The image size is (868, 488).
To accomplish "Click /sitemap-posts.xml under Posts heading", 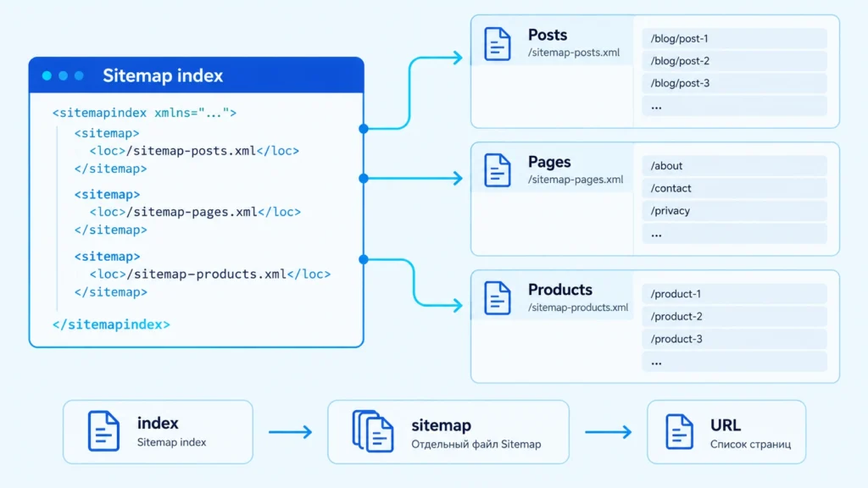I will 574,53.
